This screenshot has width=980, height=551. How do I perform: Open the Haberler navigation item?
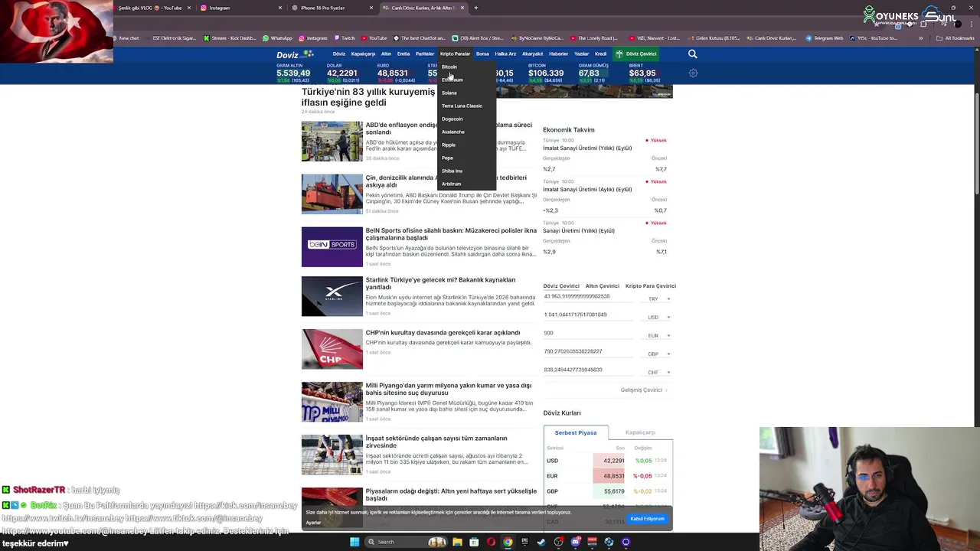click(558, 54)
